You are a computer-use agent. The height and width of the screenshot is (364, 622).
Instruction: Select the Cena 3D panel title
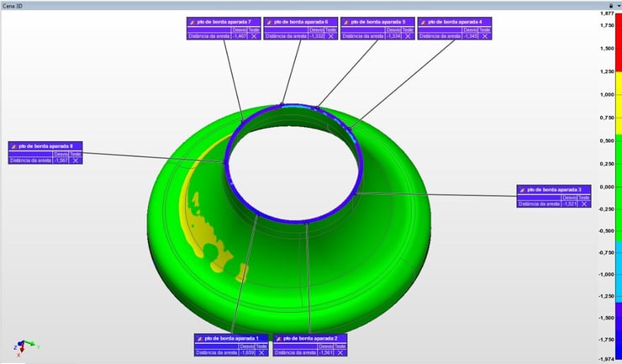coord(15,5)
